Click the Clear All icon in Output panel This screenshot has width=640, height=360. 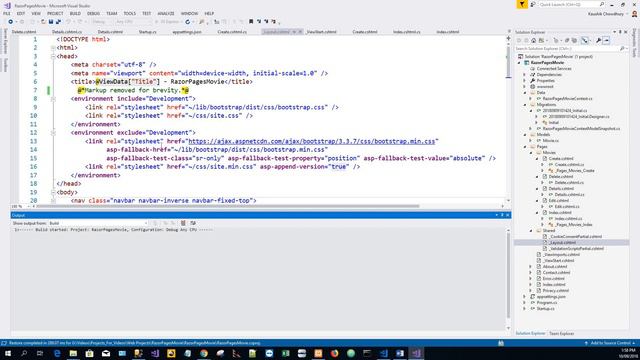pos(183,223)
